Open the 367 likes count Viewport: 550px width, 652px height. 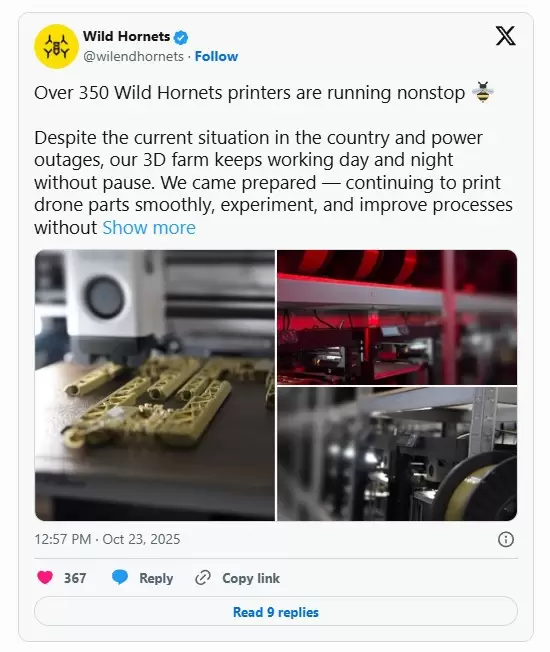tap(75, 578)
